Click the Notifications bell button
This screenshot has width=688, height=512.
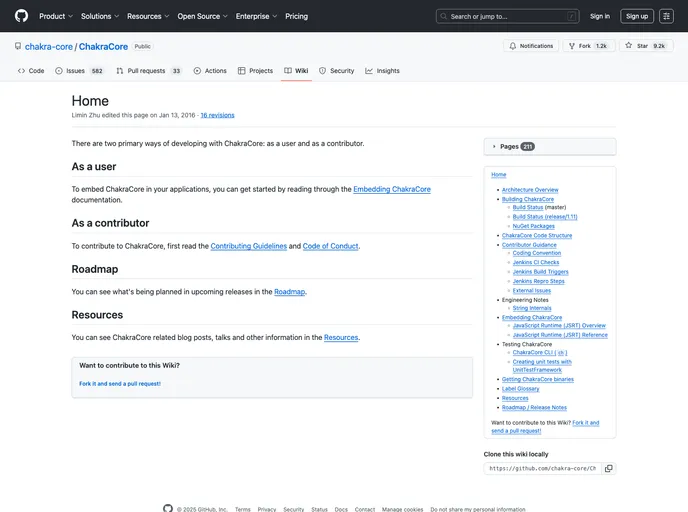click(x=531, y=46)
